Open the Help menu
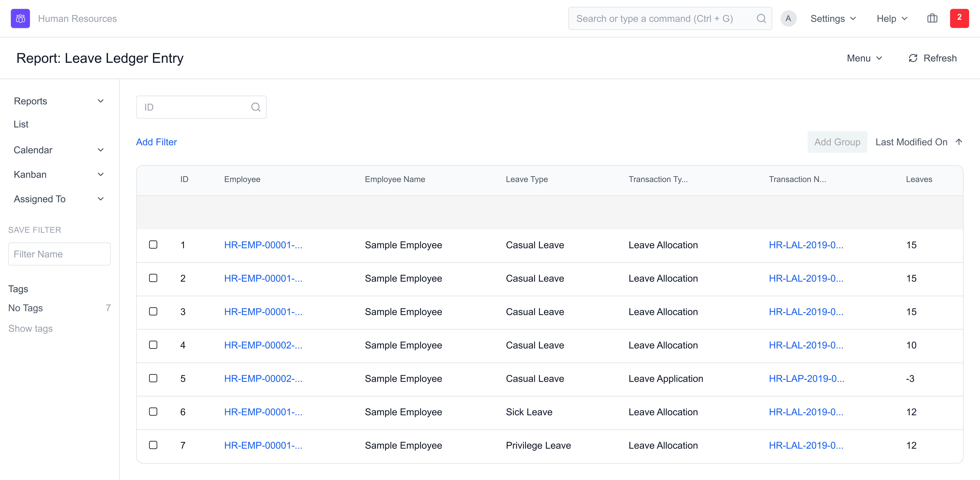980x480 pixels. coord(891,18)
